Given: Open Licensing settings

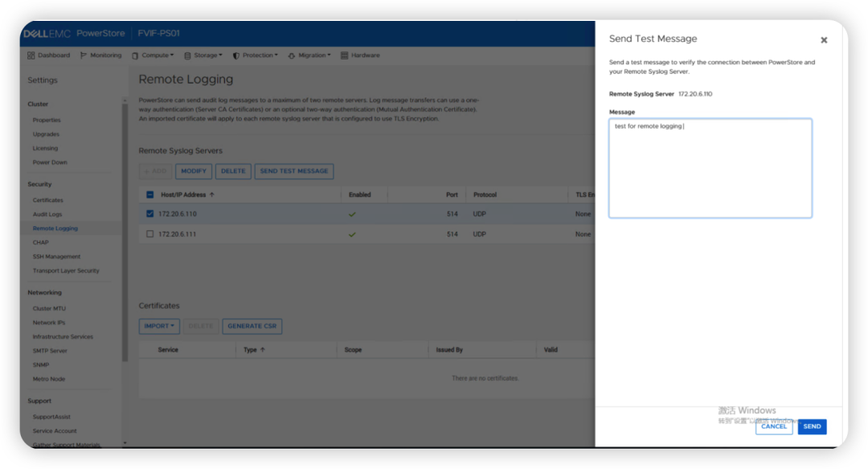Looking at the screenshot, I should pyautogui.click(x=45, y=148).
